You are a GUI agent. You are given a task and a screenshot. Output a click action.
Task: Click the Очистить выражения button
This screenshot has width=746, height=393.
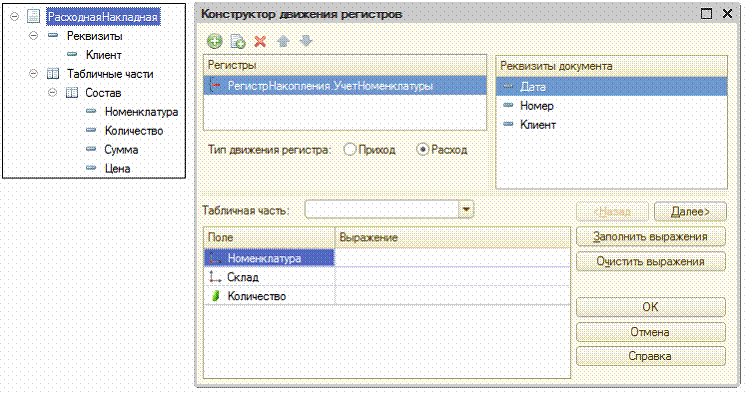(x=651, y=261)
